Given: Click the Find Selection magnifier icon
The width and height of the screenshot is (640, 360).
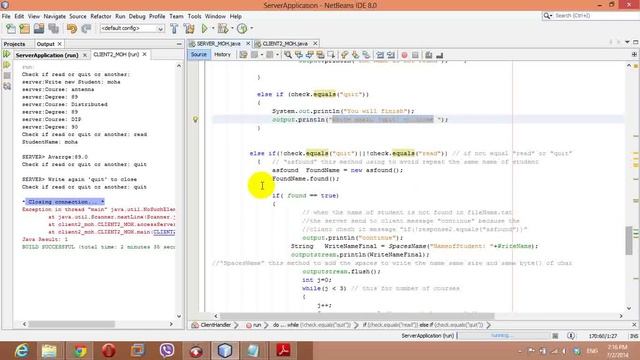Looking at the screenshot, I should (x=288, y=55).
